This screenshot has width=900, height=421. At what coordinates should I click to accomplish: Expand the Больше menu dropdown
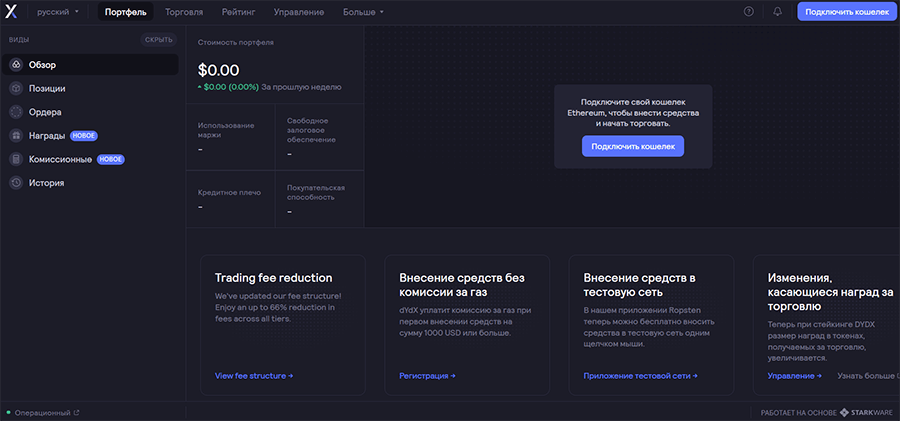[x=363, y=11]
